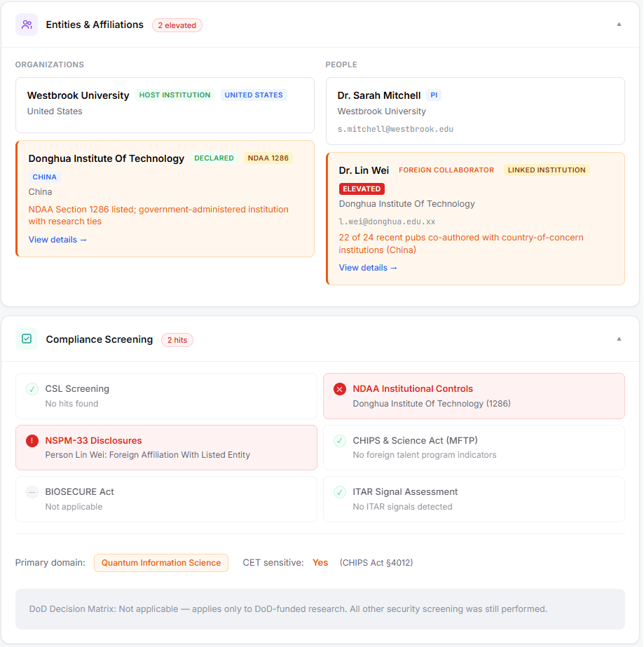Click Dr. Lin Wei's email address
This screenshot has height=647, width=644.
coord(388,222)
